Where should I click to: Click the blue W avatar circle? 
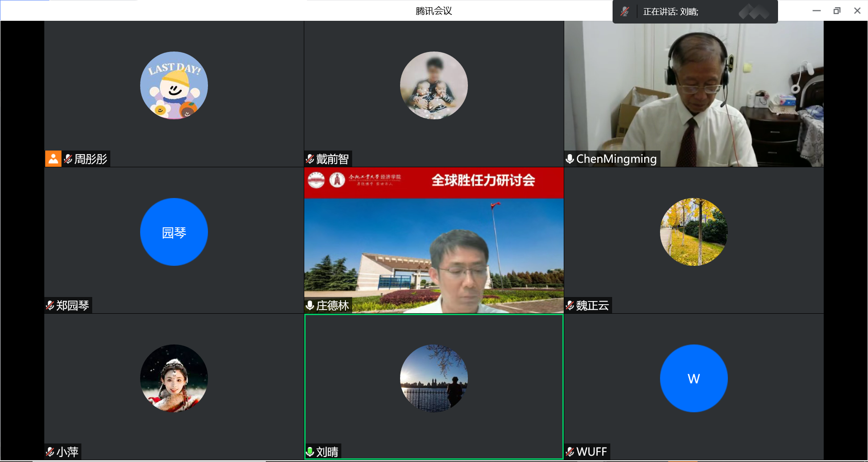click(693, 378)
